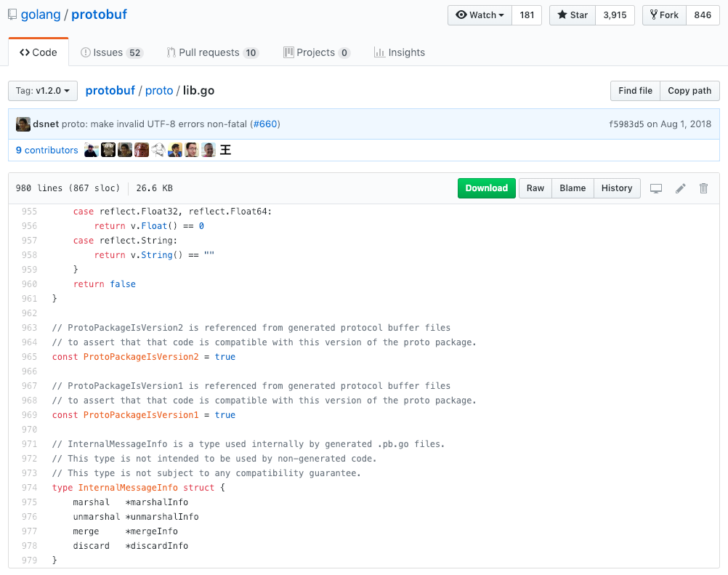Open the Insights tab
This screenshot has width=728, height=575.
pyautogui.click(x=400, y=52)
